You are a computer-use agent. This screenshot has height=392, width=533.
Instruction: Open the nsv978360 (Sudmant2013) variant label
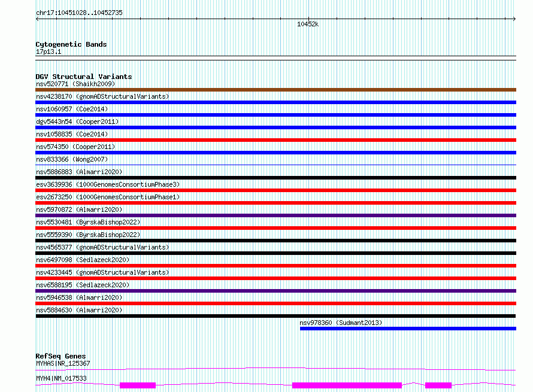pos(341,323)
